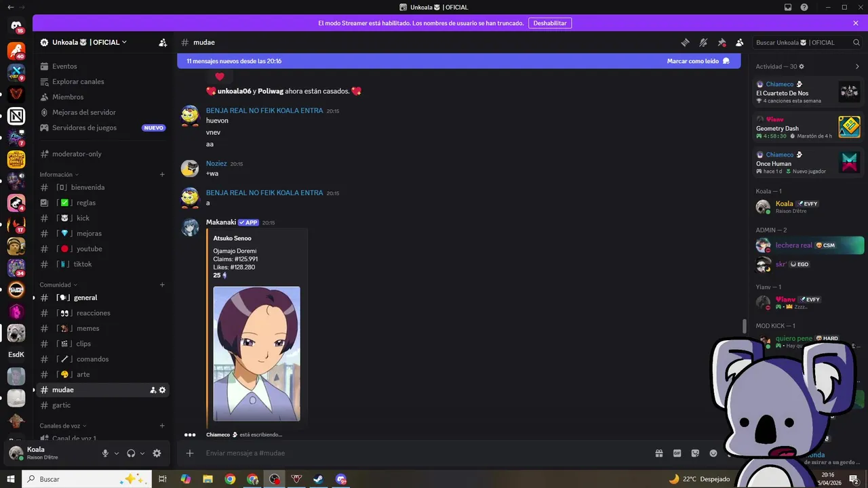Click the Koala user profile panel

pyautogui.click(x=50, y=453)
